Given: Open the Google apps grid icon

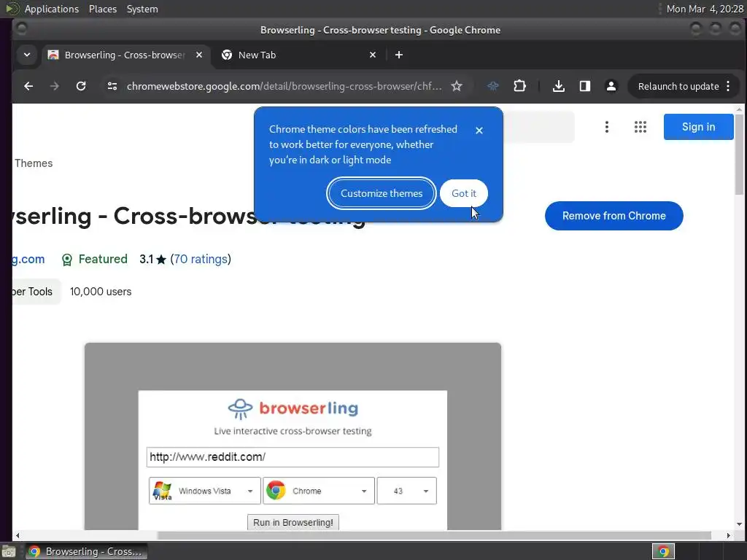Looking at the screenshot, I should pos(640,127).
